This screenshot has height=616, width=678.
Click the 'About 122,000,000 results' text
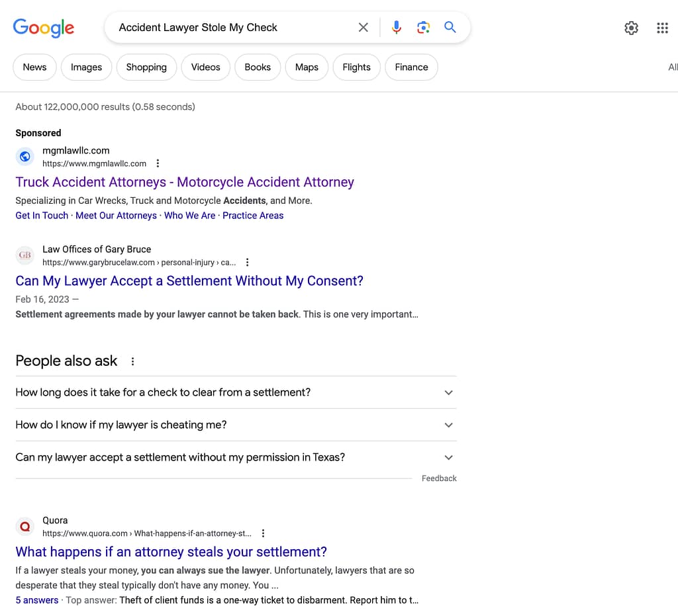pyautogui.click(x=105, y=107)
